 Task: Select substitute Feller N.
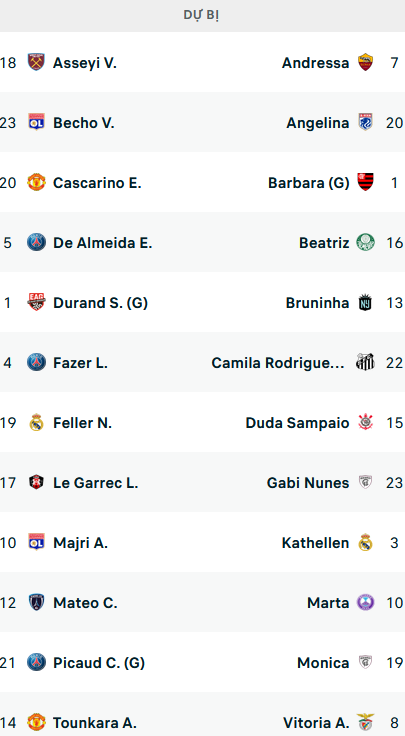(x=82, y=423)
